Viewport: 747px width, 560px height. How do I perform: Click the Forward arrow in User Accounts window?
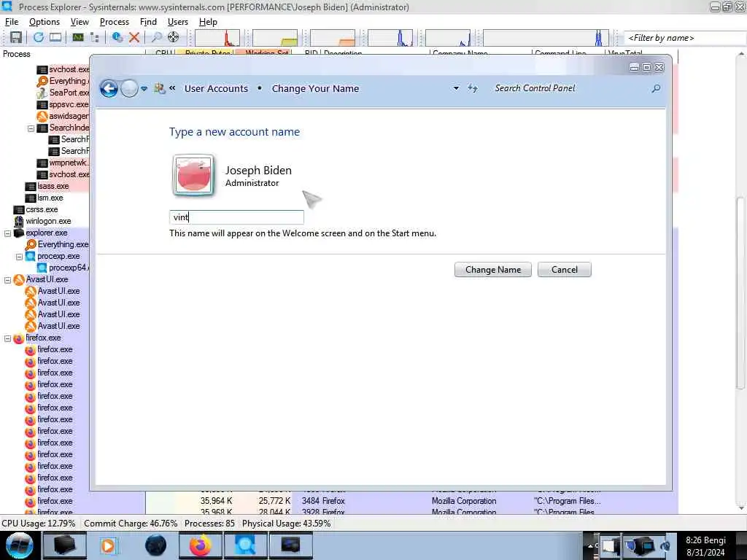point(129,88)
